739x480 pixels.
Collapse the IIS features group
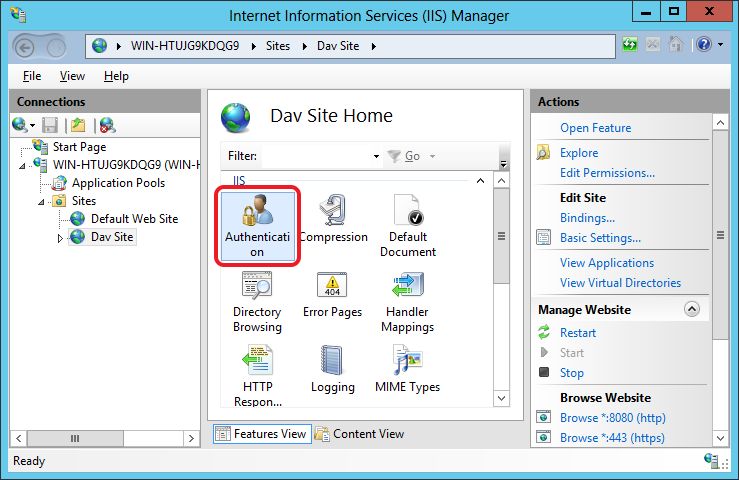pyautogui.click(x=480, y=181)
